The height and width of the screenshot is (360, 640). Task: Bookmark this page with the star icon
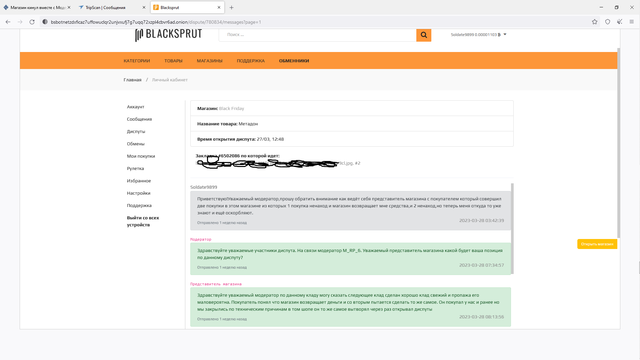point(595,22)
